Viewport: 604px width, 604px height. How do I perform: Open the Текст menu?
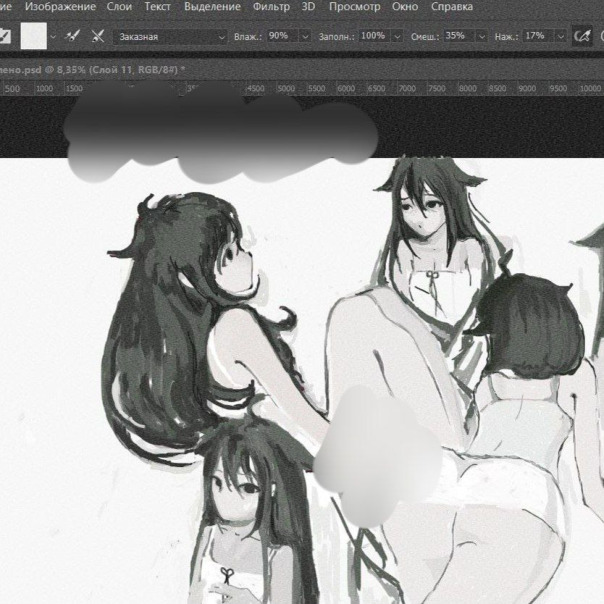(157, 7)
